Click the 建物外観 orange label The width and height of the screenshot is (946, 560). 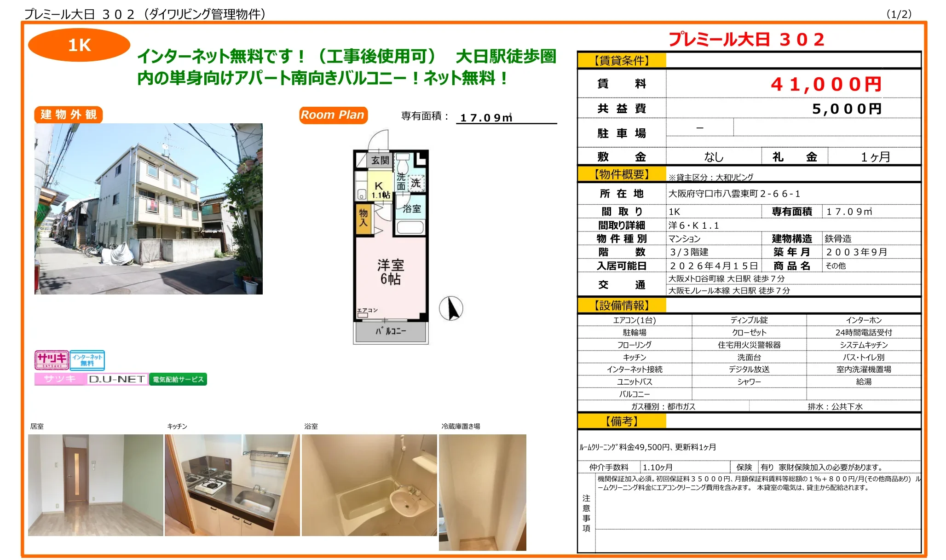(x=69, y=115)
